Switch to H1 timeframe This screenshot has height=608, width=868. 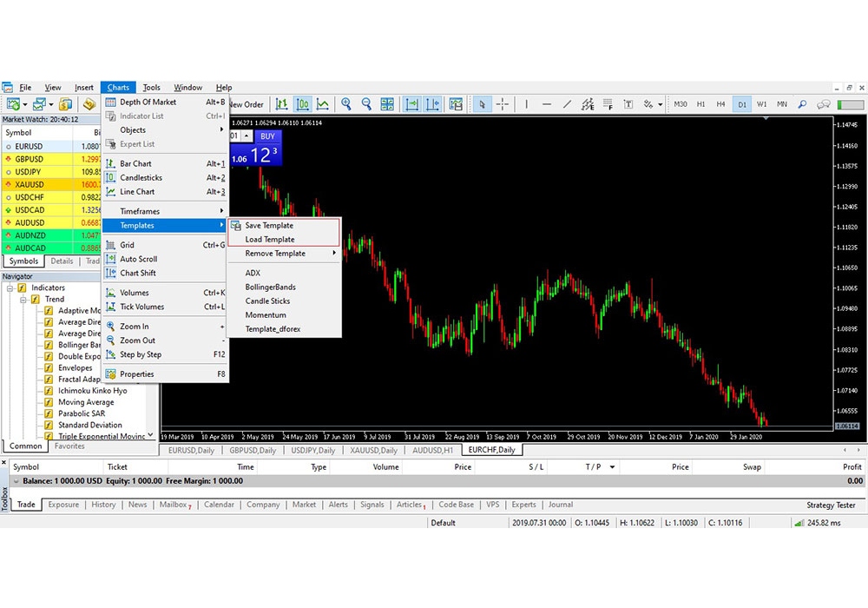(x=700, y=104)
